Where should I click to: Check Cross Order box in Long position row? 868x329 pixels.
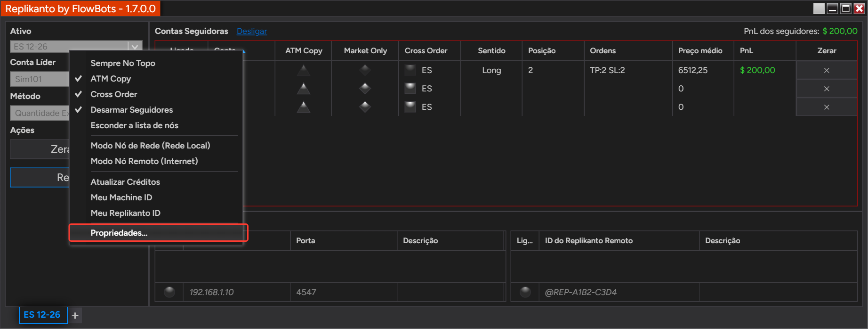(x=410, y=70)
